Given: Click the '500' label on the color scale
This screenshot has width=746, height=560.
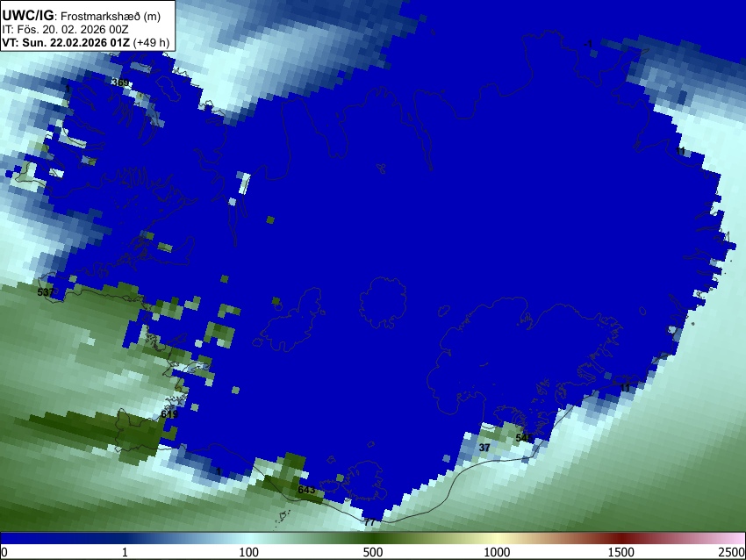Looking at the screenshot, I should [372, 552].
